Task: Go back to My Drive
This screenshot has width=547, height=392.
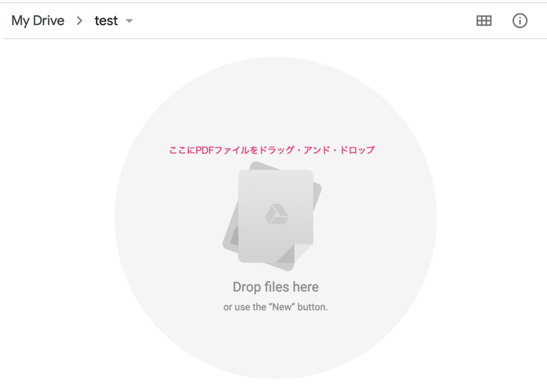Action: (x=38, y=21)
